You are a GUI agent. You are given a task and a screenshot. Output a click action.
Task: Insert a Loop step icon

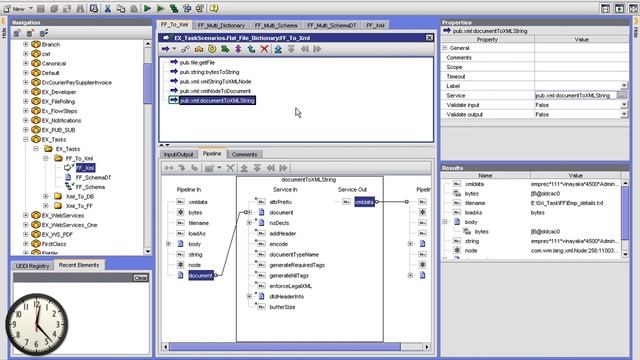(x=212, y=49)
